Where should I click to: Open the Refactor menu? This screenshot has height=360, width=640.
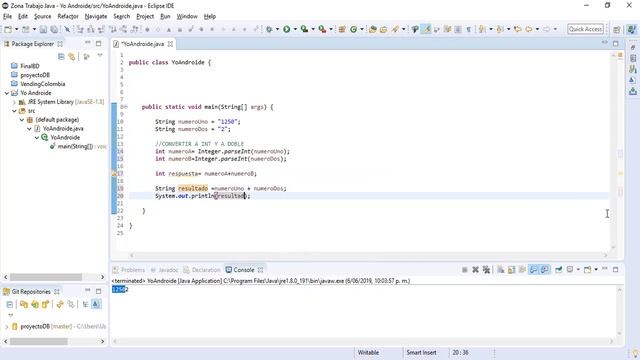pos(68,16)
